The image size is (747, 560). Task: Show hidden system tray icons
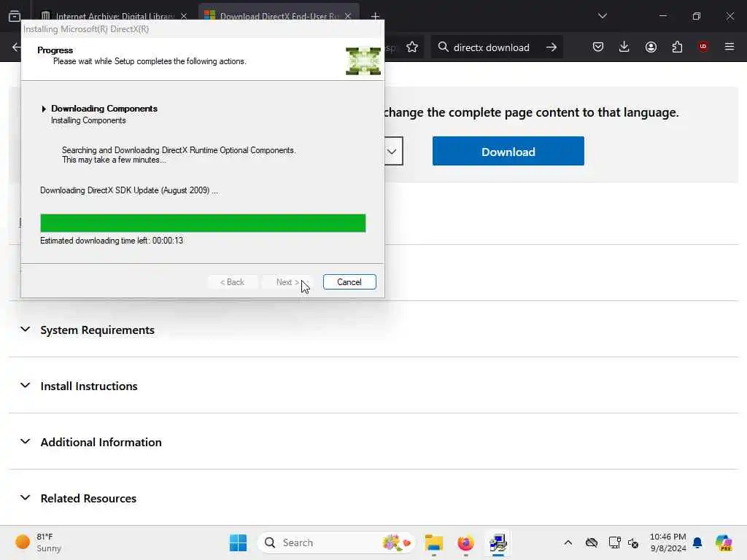pyautogui.click(x=568, y=542)
